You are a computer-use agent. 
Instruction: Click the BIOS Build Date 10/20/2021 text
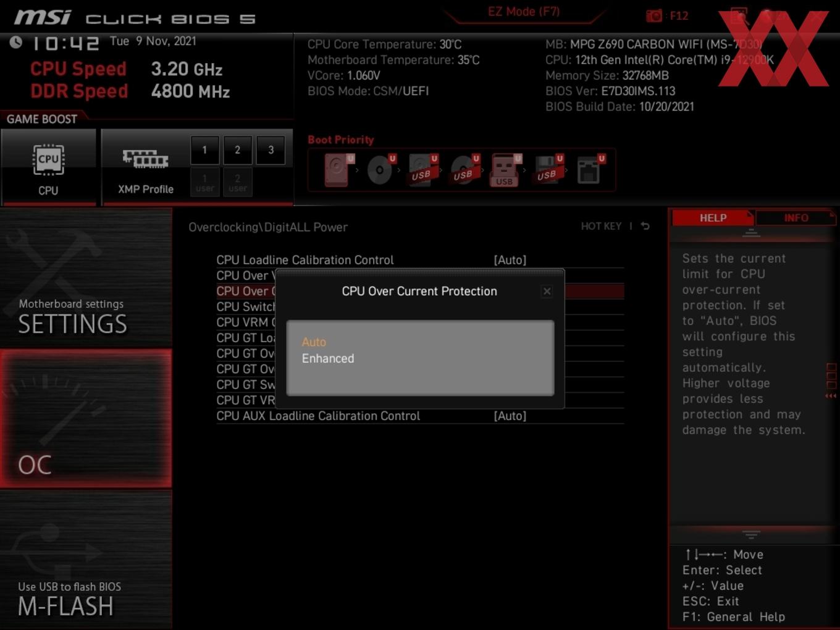pos(619,106)
